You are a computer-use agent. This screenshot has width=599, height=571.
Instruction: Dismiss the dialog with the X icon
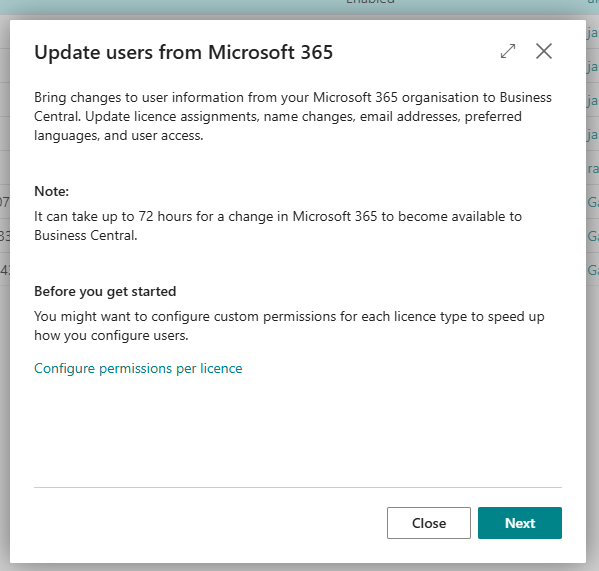[x=544, y=51]
